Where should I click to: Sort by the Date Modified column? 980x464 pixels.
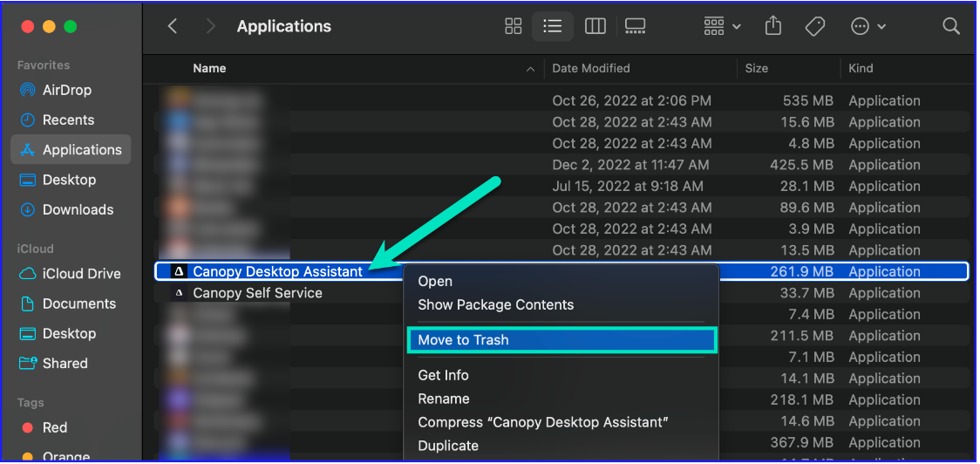pos(590,69)
